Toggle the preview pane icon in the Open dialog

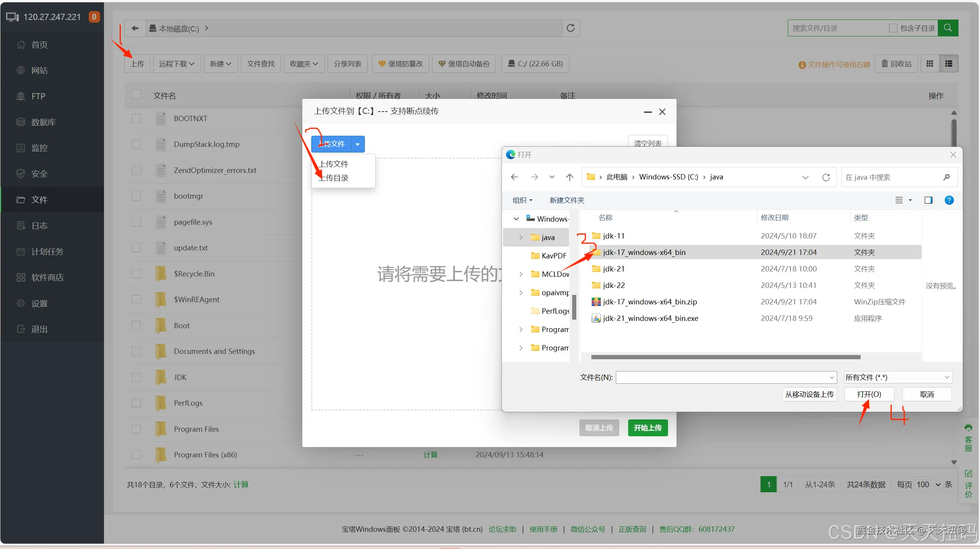(x=928, y=200)
